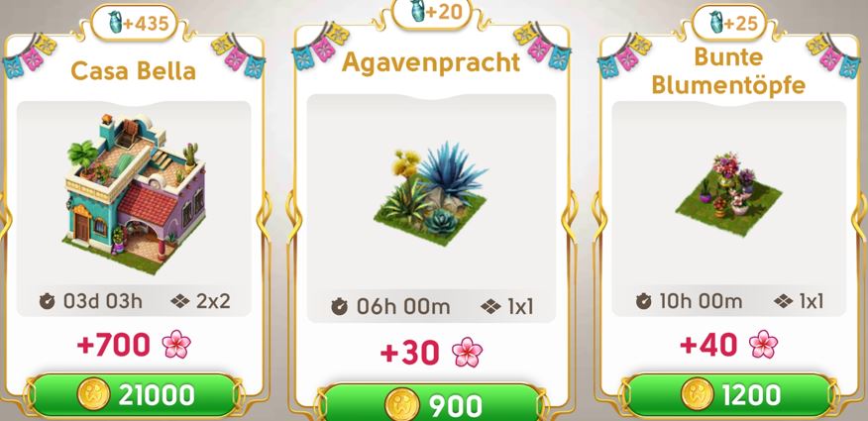
Task: Click the stopwatch icon beside 03d 03h
Action: [47, 301]
